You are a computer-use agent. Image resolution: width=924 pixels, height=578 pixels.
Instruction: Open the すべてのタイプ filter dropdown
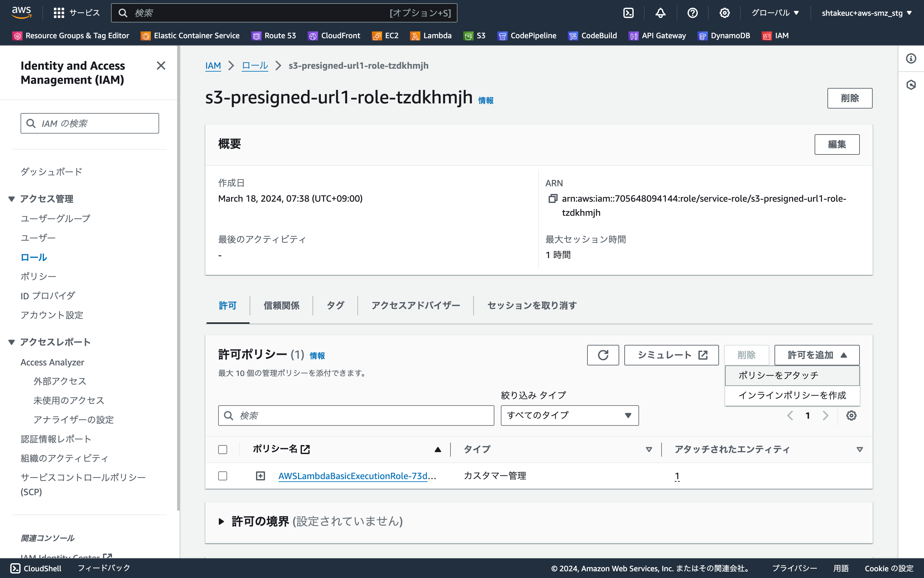click(x=570, y=416)
